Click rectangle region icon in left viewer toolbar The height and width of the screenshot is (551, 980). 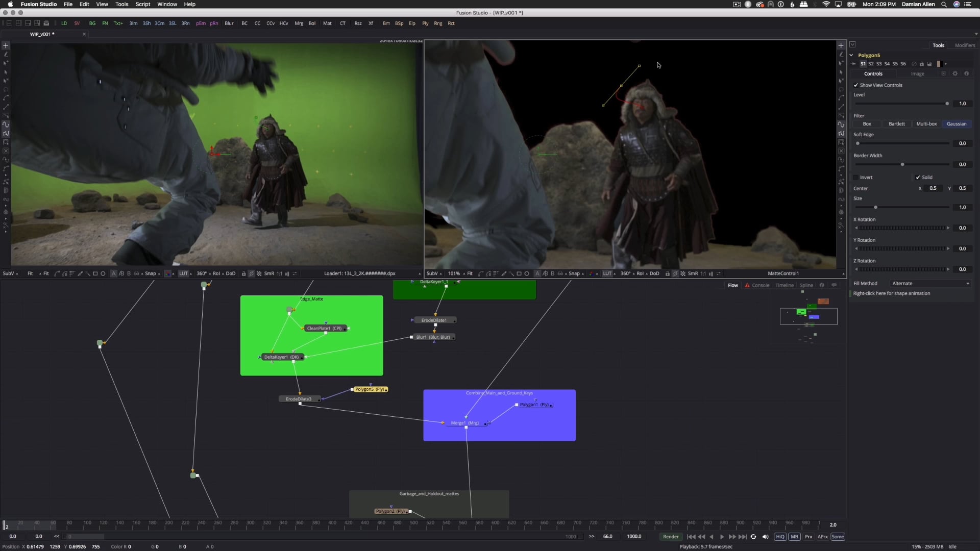click(x=95, y=274)
